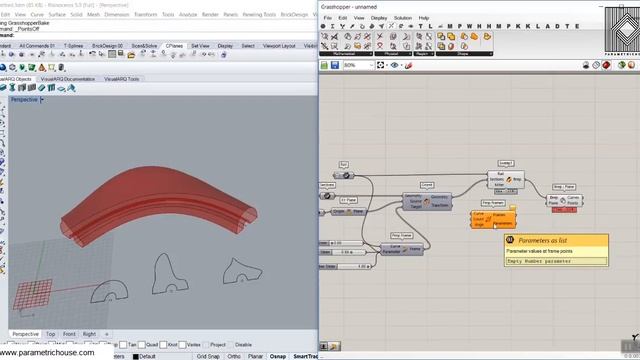640x360 pixels.
Task: Switch to CPlanes toolbar tab
Action: pyautogui.click(x=174, y=46)
